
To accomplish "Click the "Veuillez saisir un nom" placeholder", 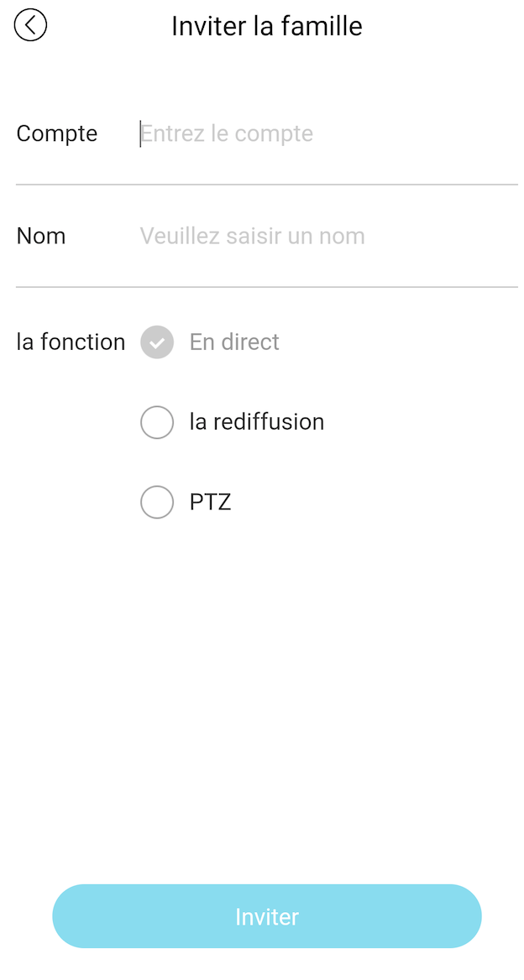I will click(252, 237).
